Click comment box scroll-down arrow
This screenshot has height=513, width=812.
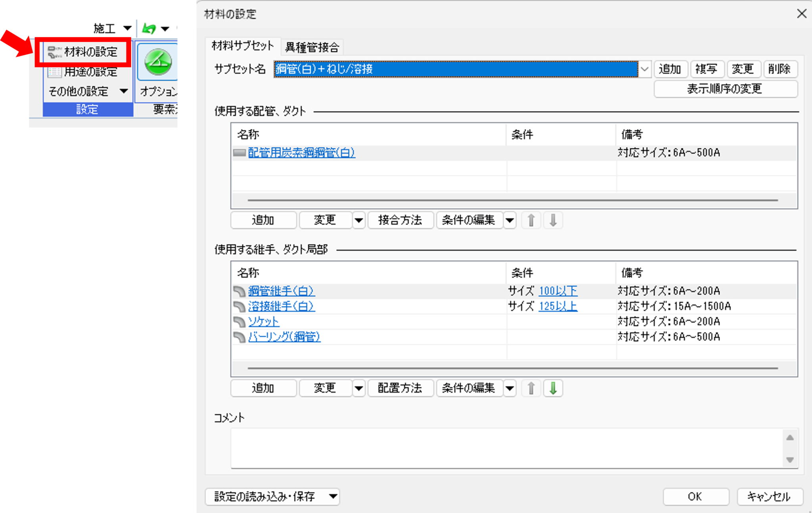click(790, 460)
